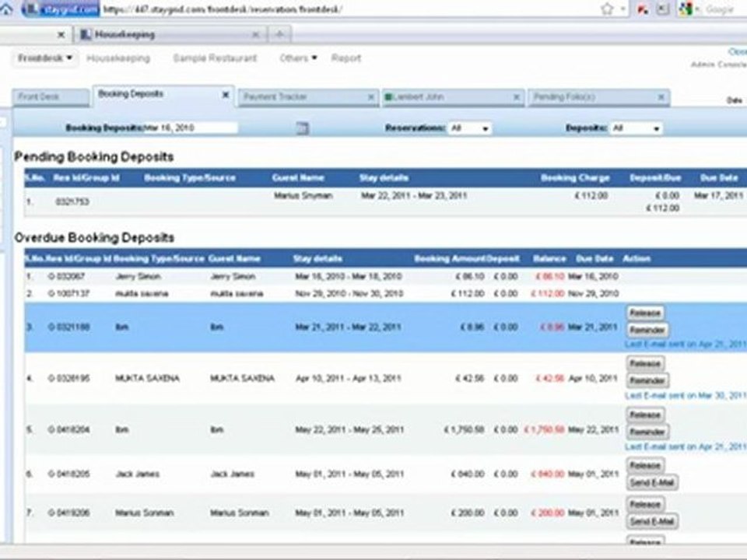Open calendar icon next to booking date
This screenshot has height=560, width=747.
coord(302,128)
